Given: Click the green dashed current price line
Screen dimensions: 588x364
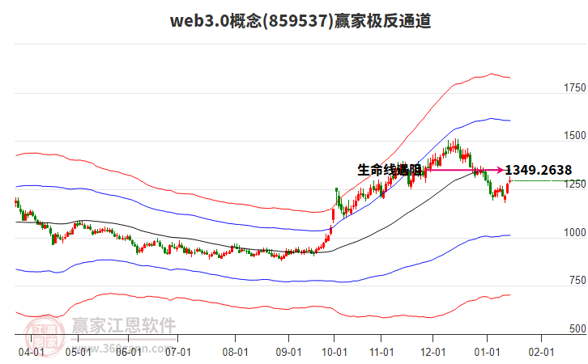Looking at the screenshot, I should [x=548, y=181].
